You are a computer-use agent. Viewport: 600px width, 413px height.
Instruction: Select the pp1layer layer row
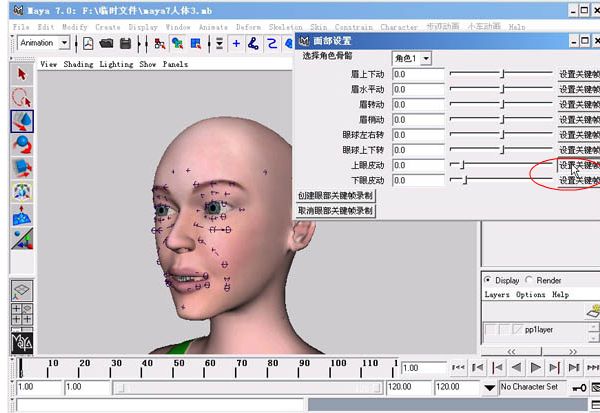[535, 329]
